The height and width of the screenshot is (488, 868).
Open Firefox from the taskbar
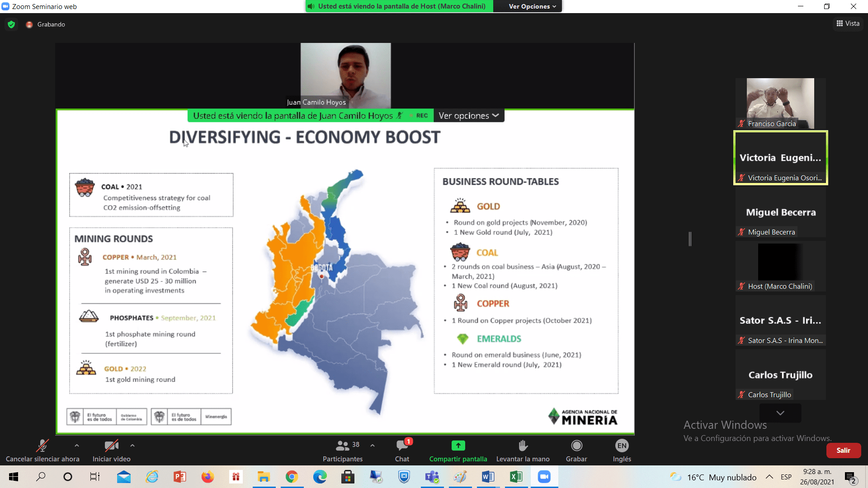tap(208, 477)
